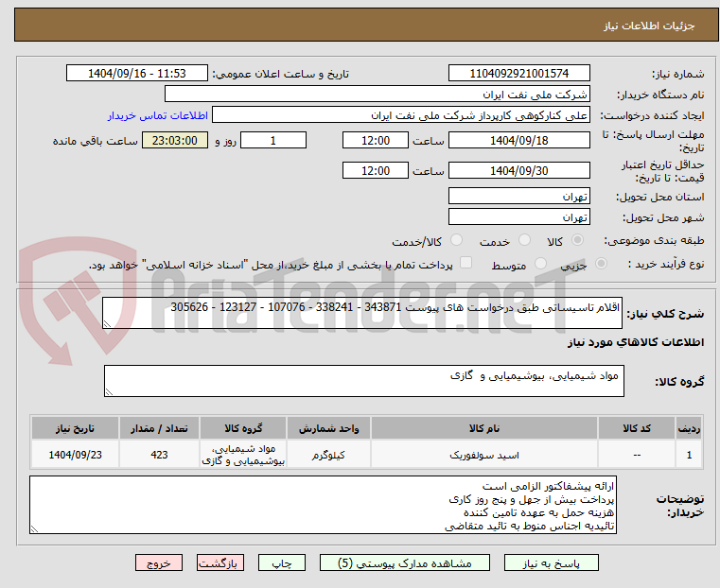Click the چاپ print button
Viewport: 720px width, 588px height.
[x=282, y=562]
